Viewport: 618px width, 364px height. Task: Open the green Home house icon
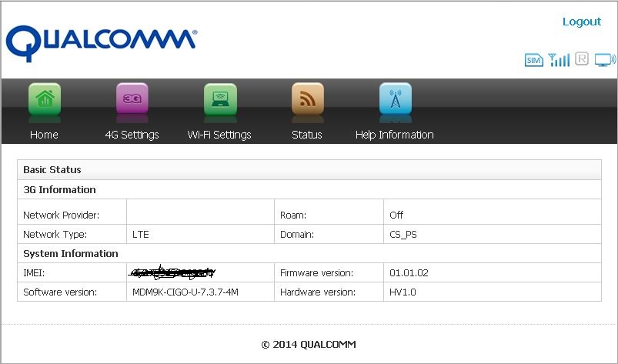[45, 99]
